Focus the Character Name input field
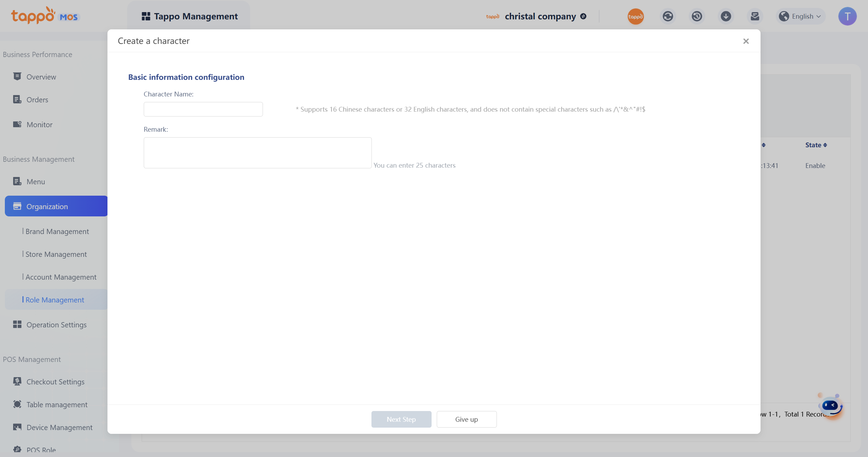This screenshot has width=868, height=457. pos(203,109)
